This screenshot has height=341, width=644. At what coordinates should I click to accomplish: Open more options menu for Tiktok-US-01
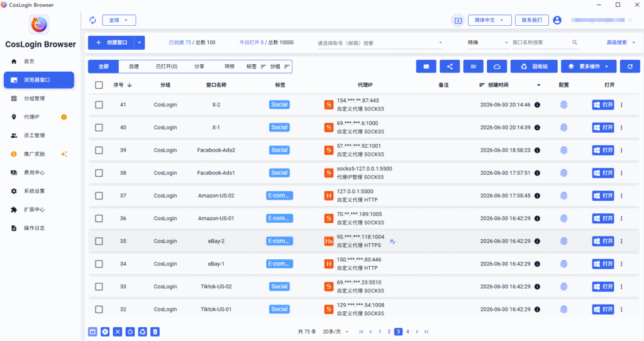[x=621, y=310]
